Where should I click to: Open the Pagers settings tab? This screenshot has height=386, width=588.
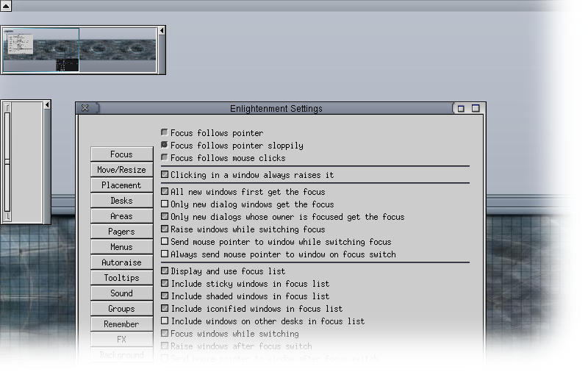pyautogui.click(x=121, y=232)
